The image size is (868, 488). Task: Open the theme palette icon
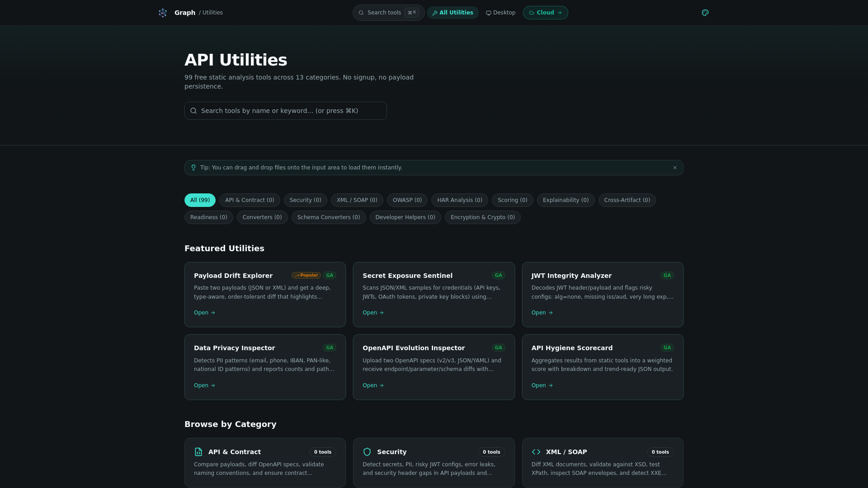705,13
